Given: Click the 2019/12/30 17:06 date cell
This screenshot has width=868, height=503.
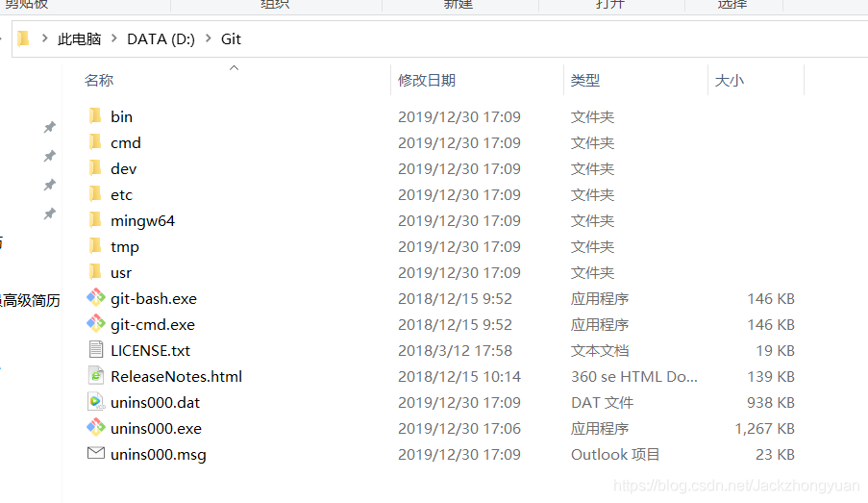Looking at the screenshot, I should click(x=459, y=429).
